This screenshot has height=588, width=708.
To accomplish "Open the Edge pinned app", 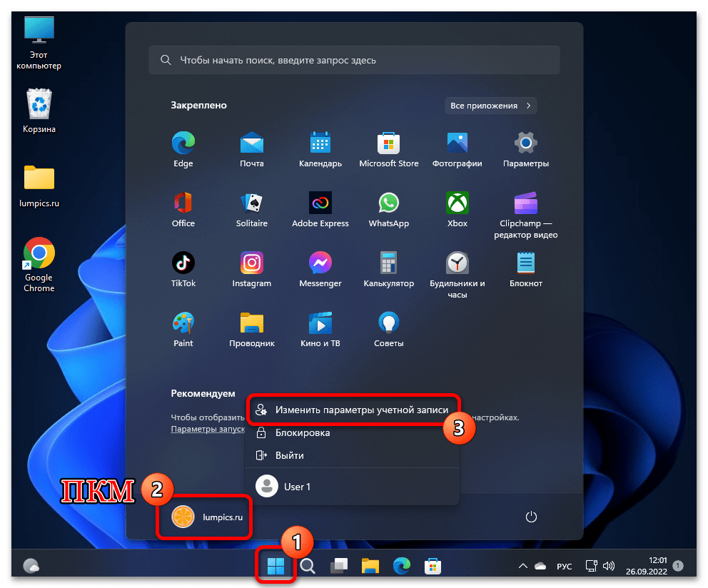I will pyautogui.click(x=183, y=149).
